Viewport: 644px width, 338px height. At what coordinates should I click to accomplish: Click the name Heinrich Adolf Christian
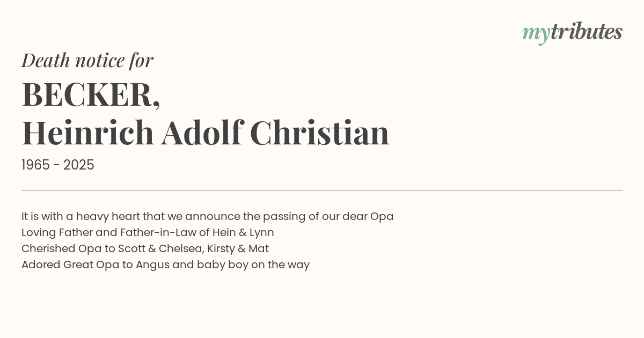pos(205,133)
